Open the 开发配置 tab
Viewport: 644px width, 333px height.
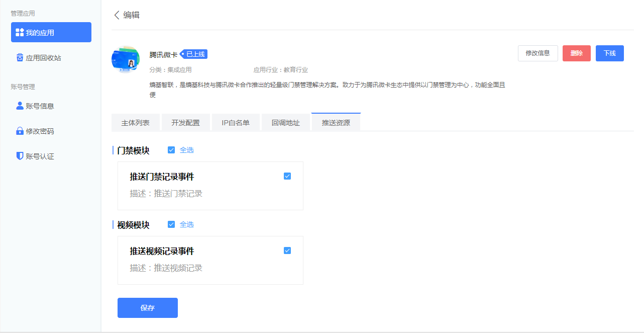(x=185, y=122)
